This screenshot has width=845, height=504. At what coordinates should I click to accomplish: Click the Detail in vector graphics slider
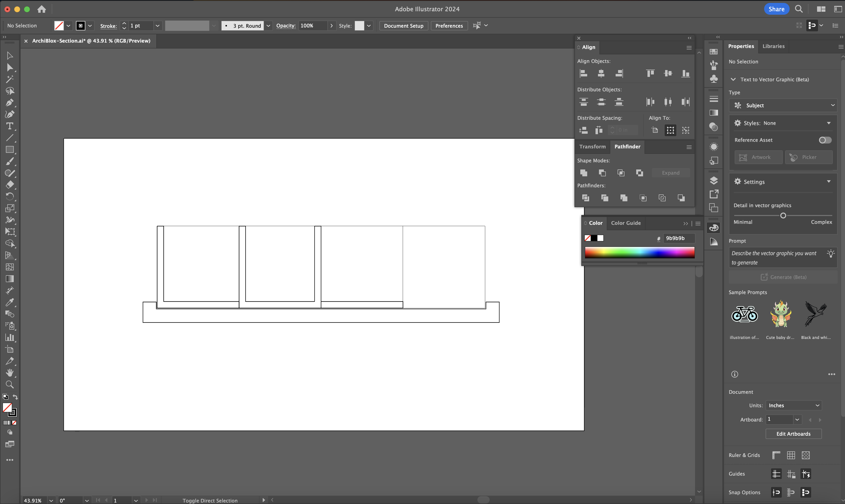pyautogui.click(x=783, y=216)
